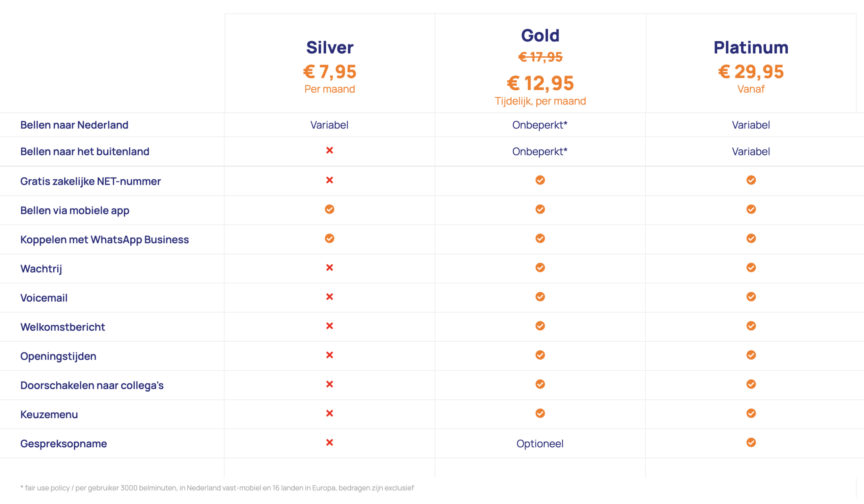Image resolution: width=864 pixels, height=504 pixels.
Task: Click Silver cross for Bellen naar het buitenland
Action: pos(329,150)
